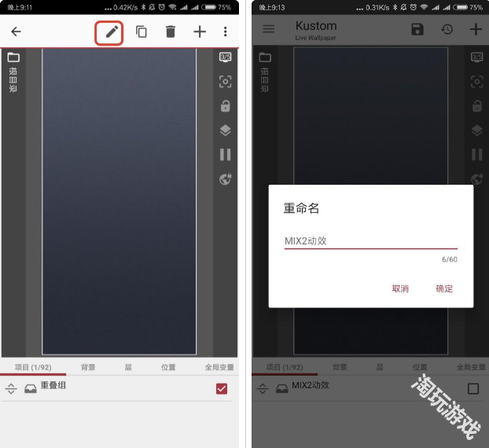Tick the checkbox beside the MIX2动效 item

(473, 388)
